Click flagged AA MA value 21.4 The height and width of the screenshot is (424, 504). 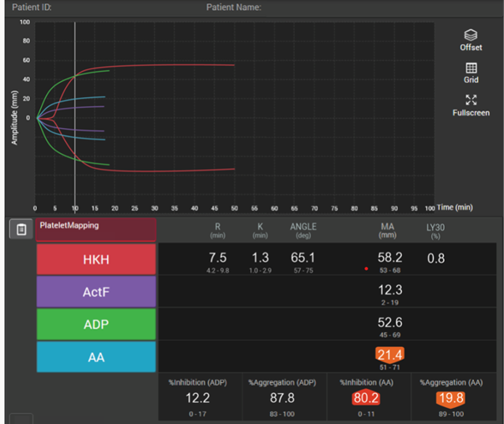[389, 355]
